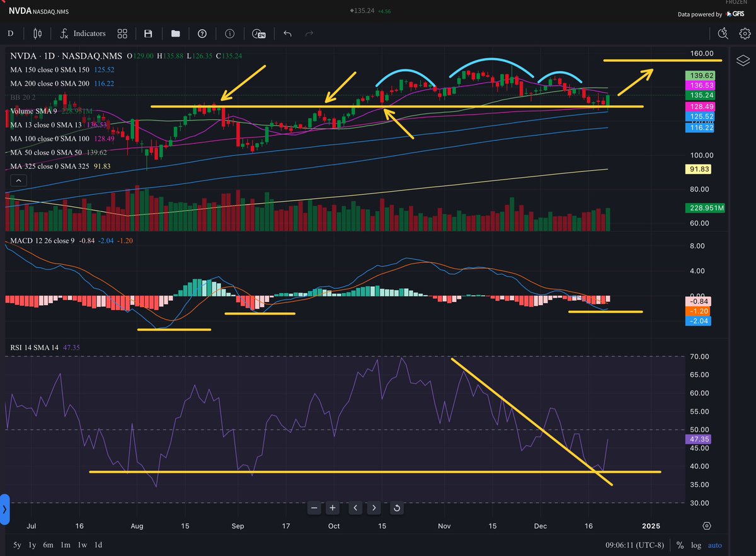Click the 2025 time axis label
This screenshot has height=556, width=756.
pyautogui.click(x=650, y=526)
